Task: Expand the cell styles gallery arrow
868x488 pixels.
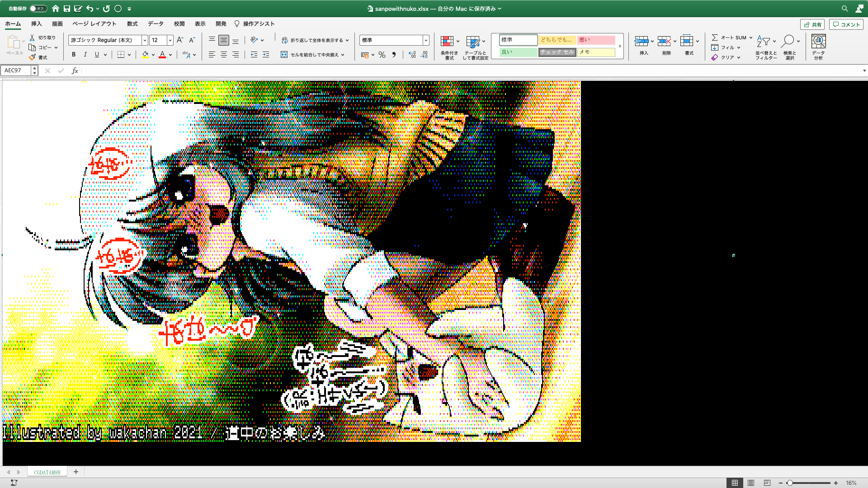Action: [x=620, y=46]
